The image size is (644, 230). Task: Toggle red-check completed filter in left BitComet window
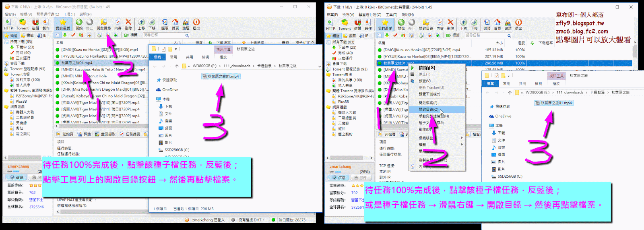click(73, 35)
